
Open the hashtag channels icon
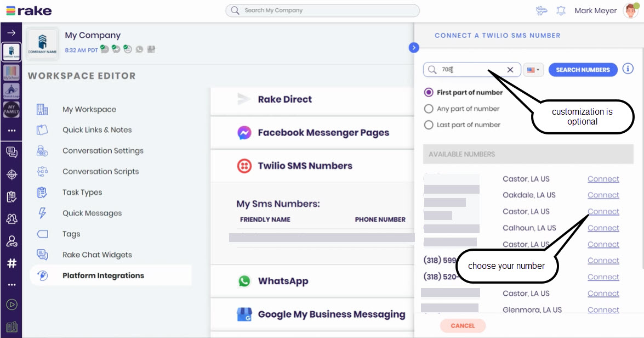(x=12, y=263)
